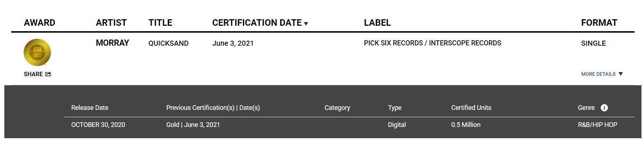The image size is (644, 144).
Task: Click the Gold | June 3, 2021 certification entry
Action: pos(193,125)
